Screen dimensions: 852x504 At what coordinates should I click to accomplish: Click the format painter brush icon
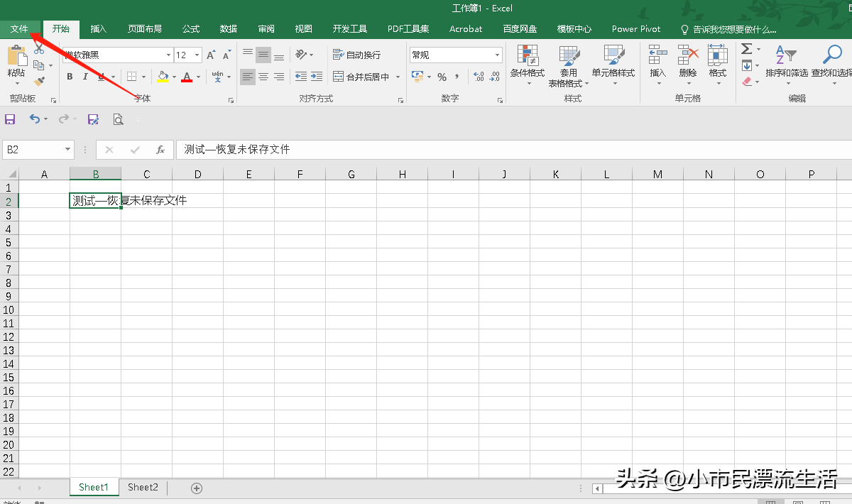point(39,82)
